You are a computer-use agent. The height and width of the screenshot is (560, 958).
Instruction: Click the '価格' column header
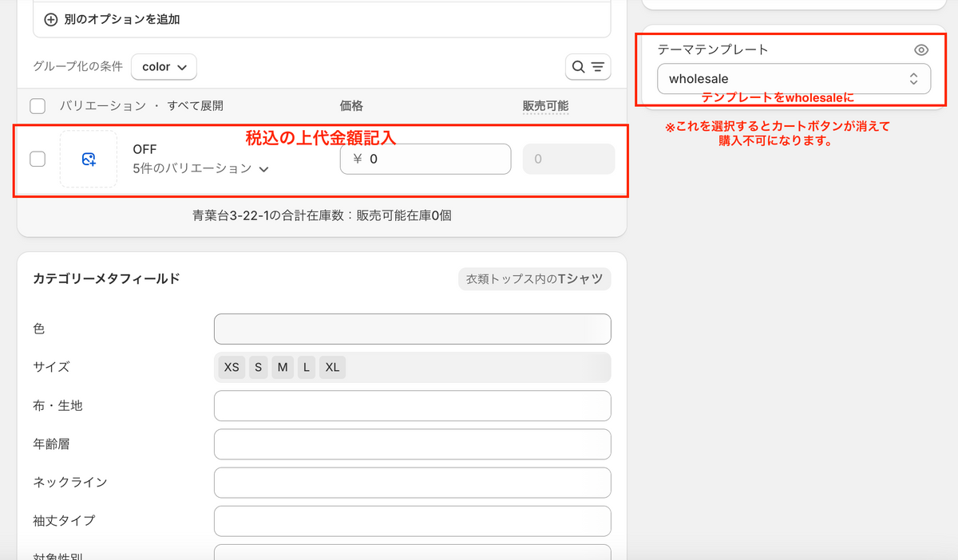pos(351,106)
